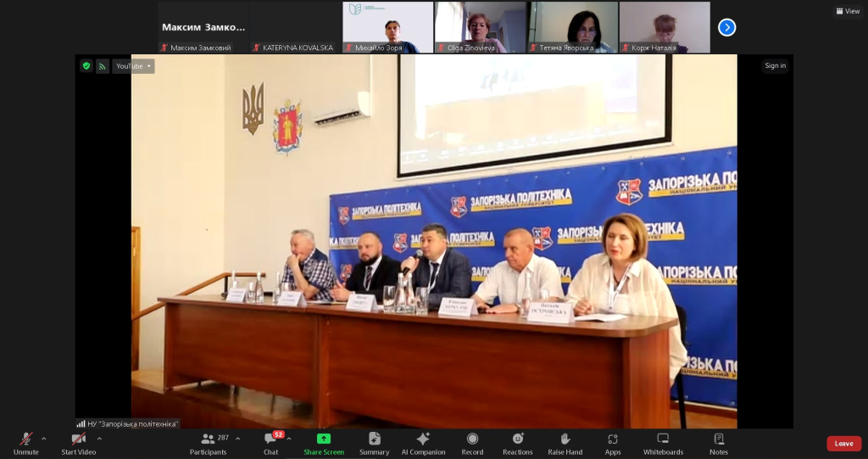Open Notes

(719, 444)
